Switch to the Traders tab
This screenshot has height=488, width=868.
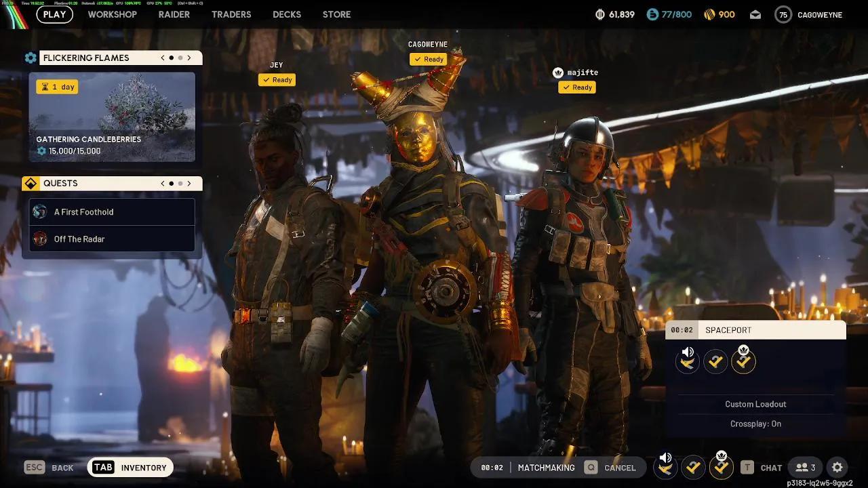[x=231, y=14]
